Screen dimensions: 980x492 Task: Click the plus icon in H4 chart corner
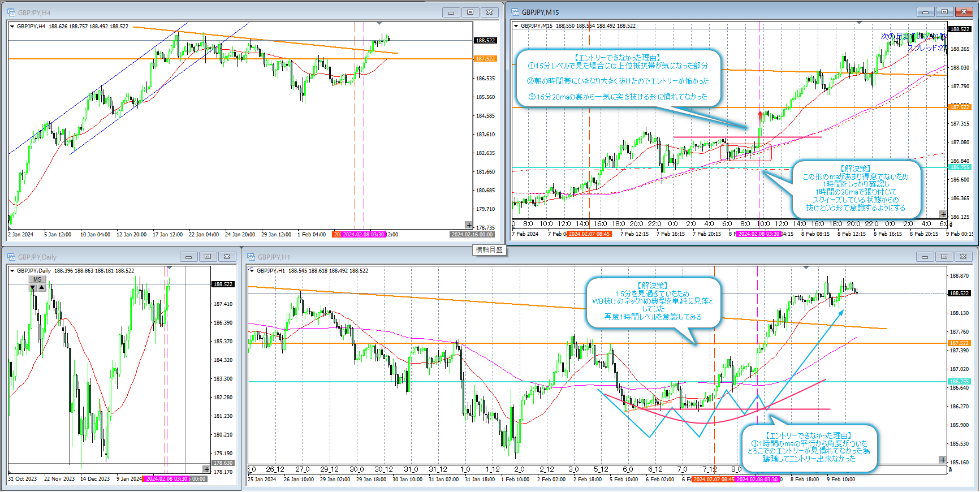click(469, 225)
